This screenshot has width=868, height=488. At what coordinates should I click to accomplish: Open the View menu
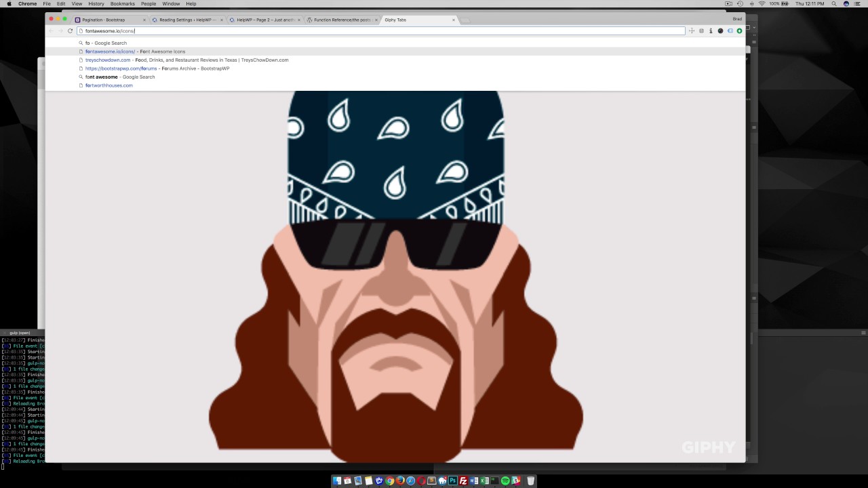(77, 3)
